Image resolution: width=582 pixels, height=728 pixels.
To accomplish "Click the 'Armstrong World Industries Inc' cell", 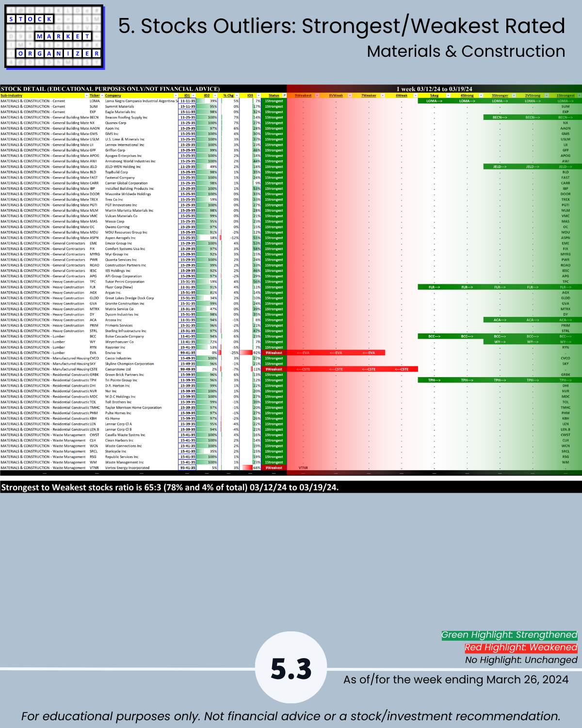I will coord(141,161).
